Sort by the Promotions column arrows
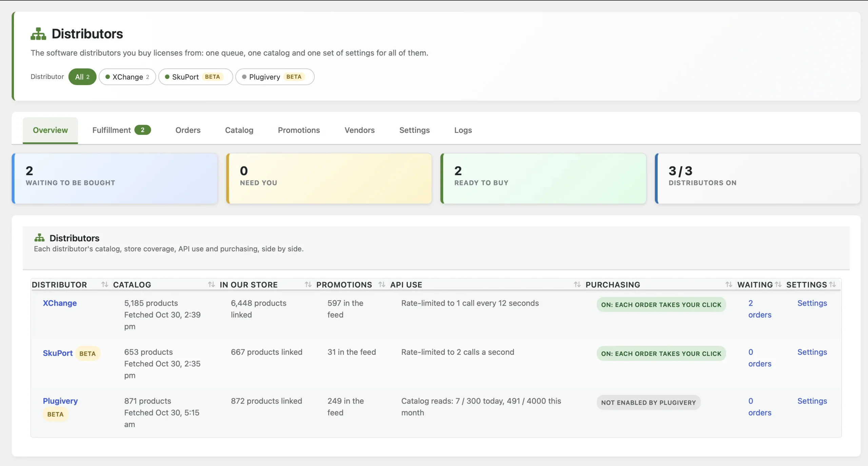This screenshot has width=868, height=466. [382, 285]
